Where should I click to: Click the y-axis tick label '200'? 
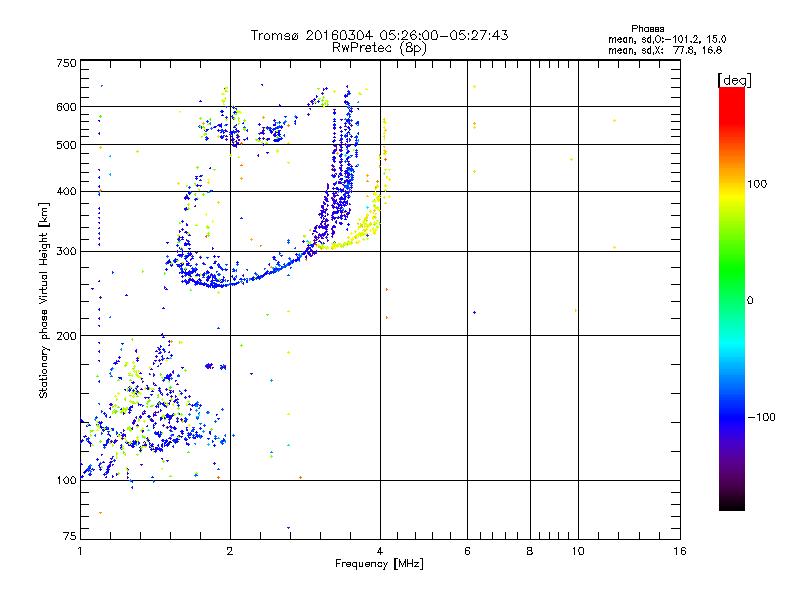pos(66,336)
